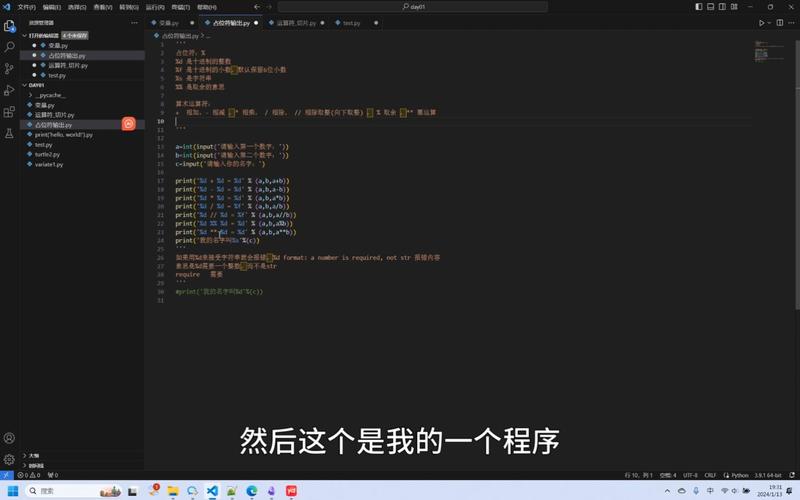Screen dimensions: 800x500
Task: Open the Search view in activity bar
Action: (9, 47)
